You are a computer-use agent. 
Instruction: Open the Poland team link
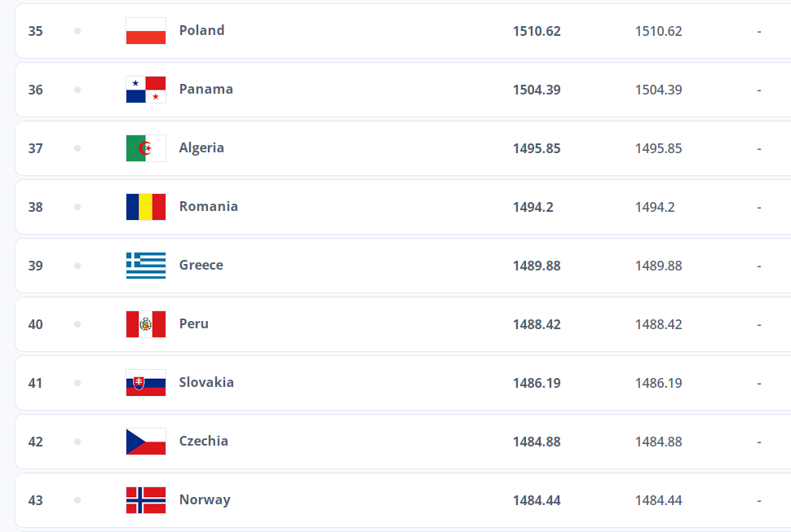point(201,30)
